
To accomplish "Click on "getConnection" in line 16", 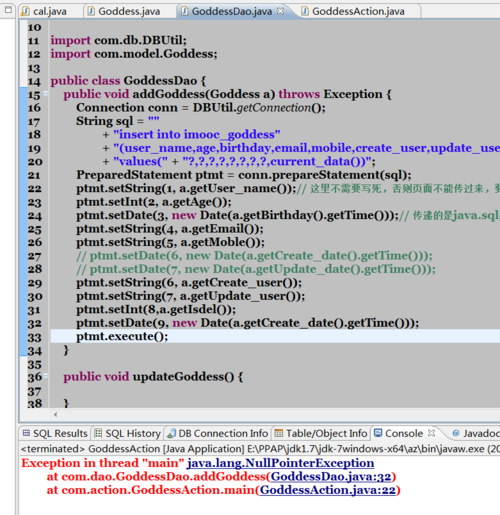I will point(274,108).
